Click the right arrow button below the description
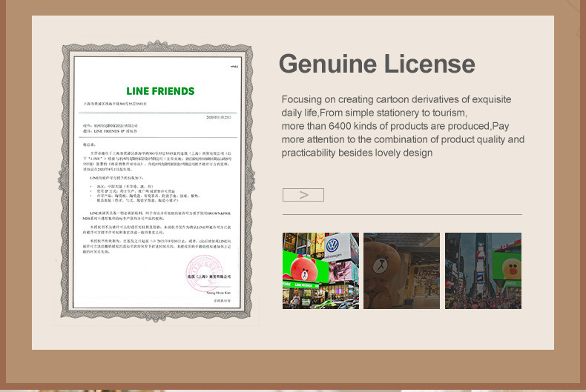The image size is (586, 392). [303, 195]
